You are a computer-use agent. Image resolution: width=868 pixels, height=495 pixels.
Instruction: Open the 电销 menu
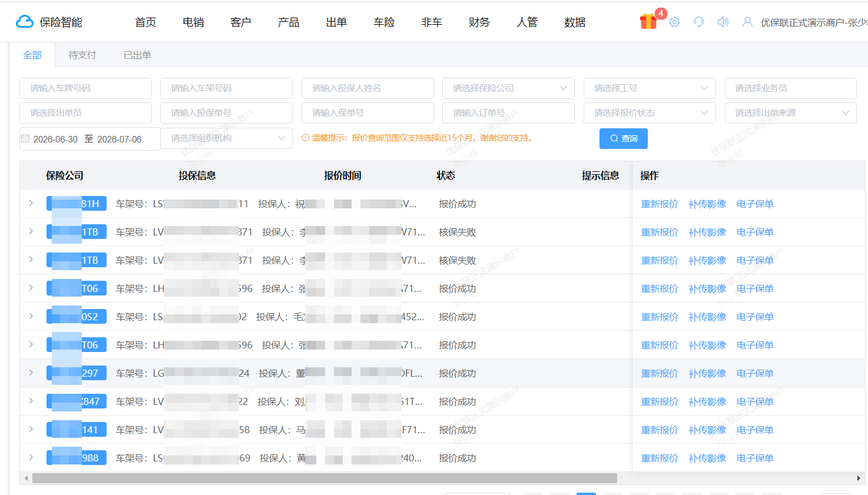point(193,22)
